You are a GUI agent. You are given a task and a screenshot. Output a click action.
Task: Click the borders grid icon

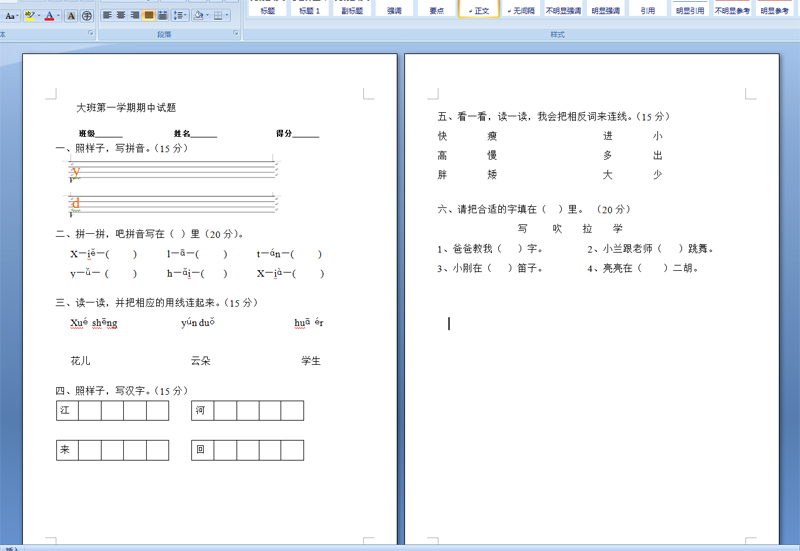218,15
